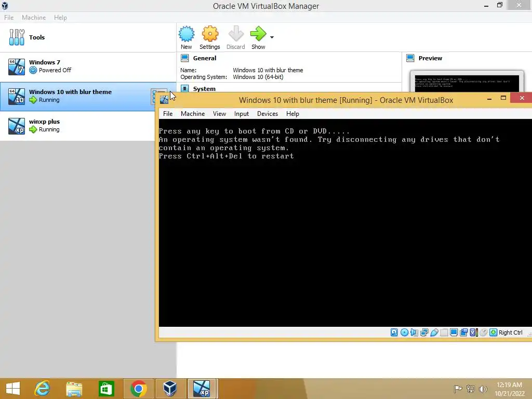
Task: Open Help menu in VirtualBox Manager
Action: (60, 17)
